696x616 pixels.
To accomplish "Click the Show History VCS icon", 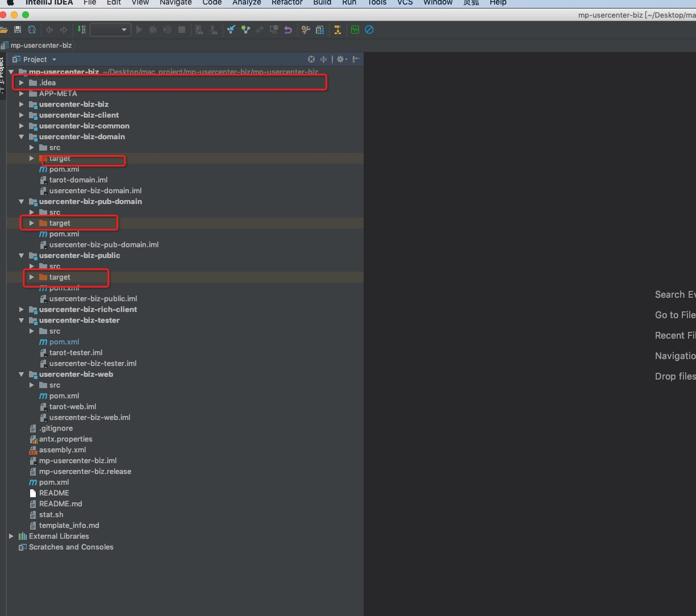I will tap(274, 30).
